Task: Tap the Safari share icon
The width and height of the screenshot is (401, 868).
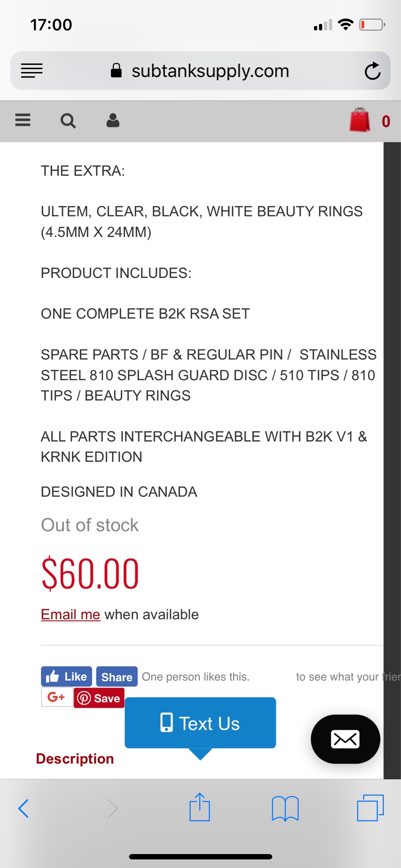Action: coord(200,807)
